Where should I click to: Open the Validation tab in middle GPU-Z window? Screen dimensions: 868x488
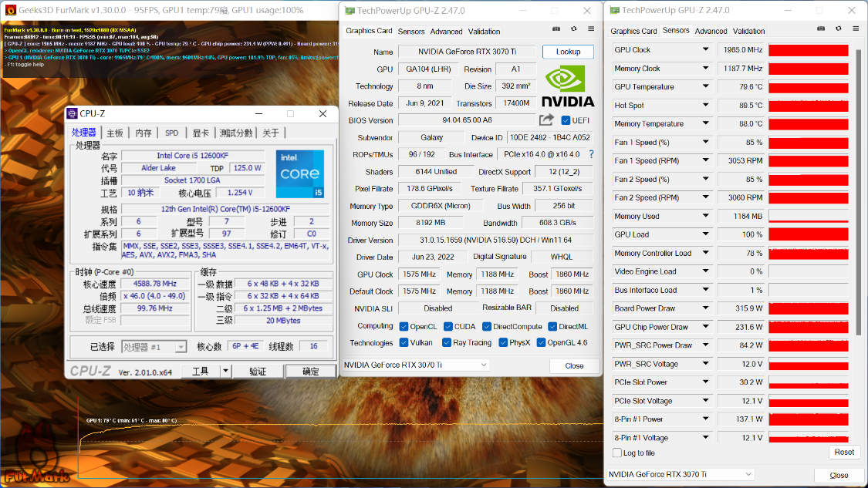(x=484, y=32)
